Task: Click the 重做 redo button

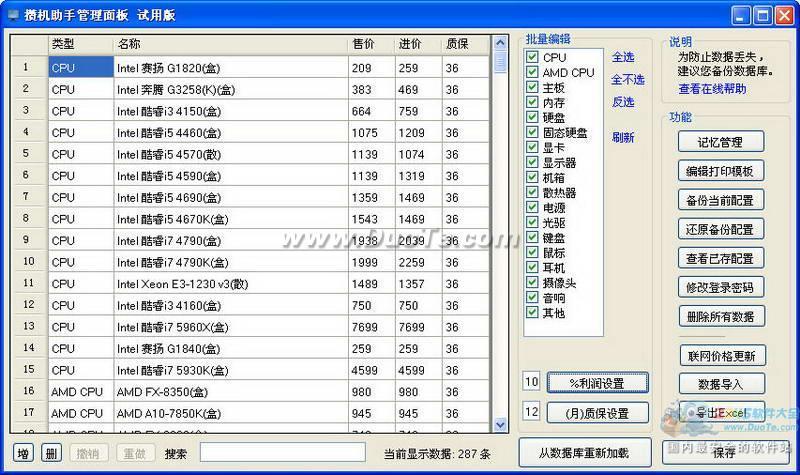Action: (x=135, y=453)
